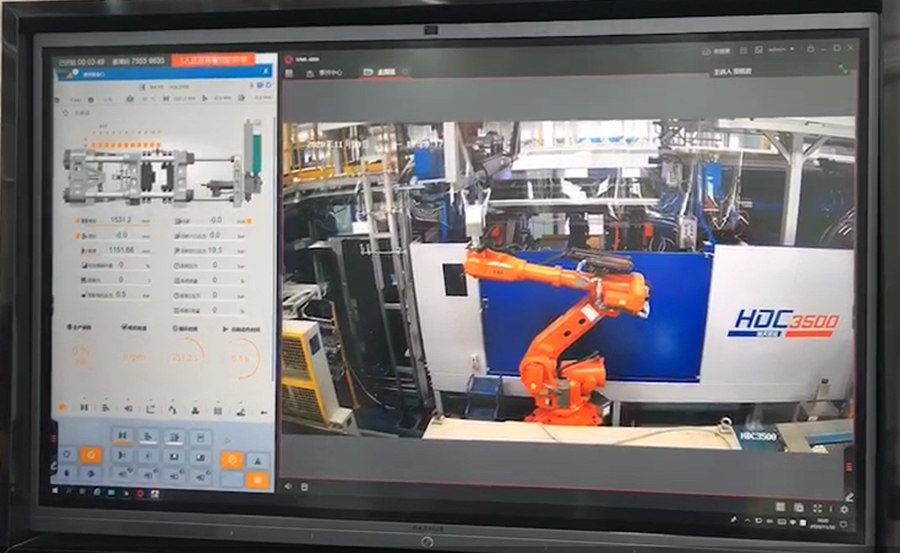Open the event center tab in video client

[x=325, y=72]
